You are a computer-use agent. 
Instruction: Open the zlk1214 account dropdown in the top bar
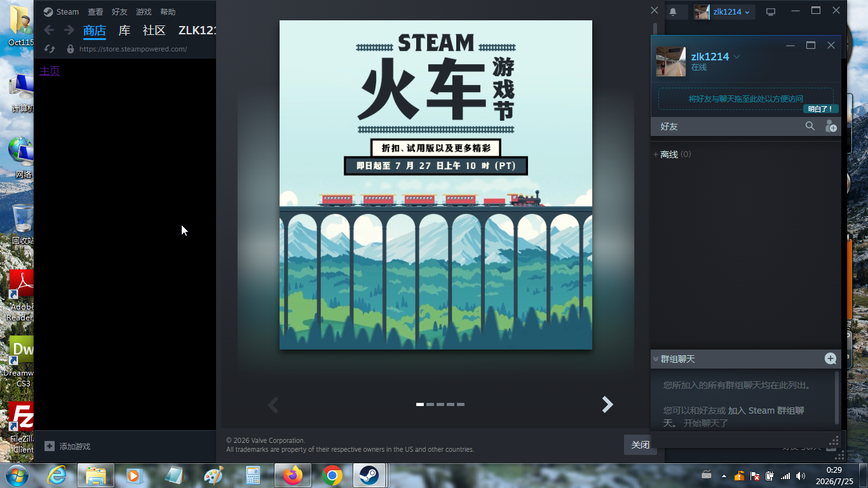pyautogui.click(x=731, y=11)
